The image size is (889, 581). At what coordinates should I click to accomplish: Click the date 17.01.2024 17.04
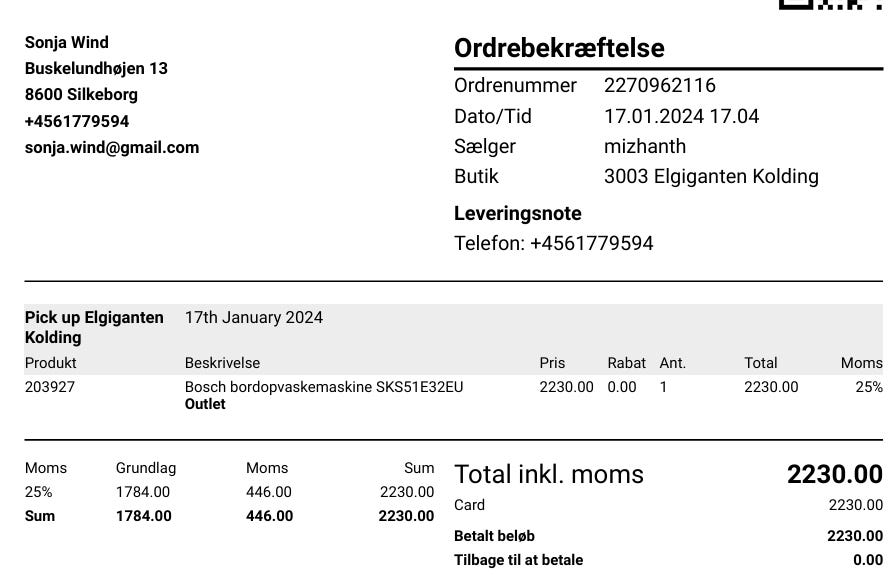click(x=681, y=116)
